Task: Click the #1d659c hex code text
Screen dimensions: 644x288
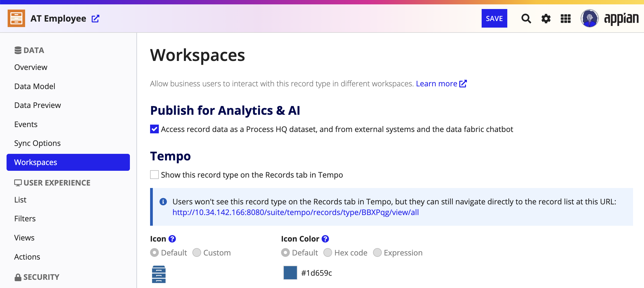Action: [317, 273]
